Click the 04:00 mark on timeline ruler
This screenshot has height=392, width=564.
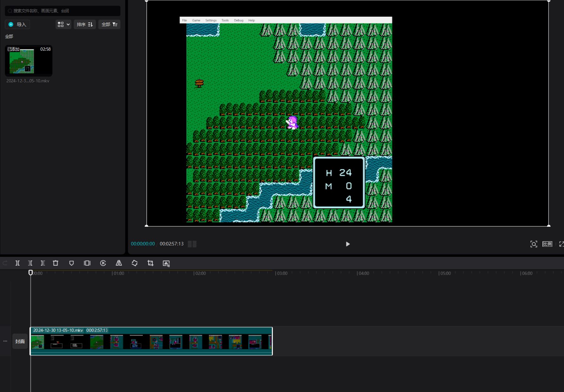(x=364, y=273)
